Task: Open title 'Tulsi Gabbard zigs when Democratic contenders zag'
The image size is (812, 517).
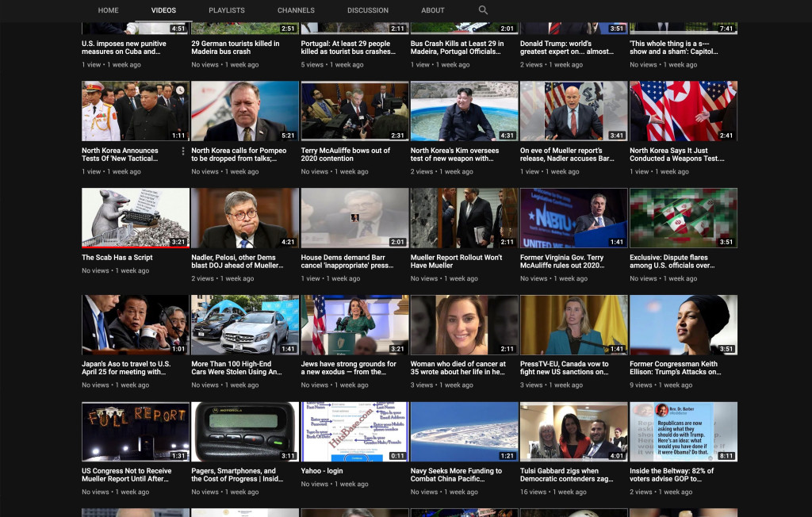Action: (566, 474)
